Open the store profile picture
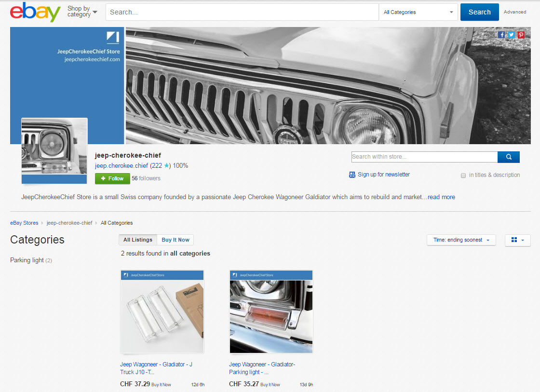 (54, 151)
